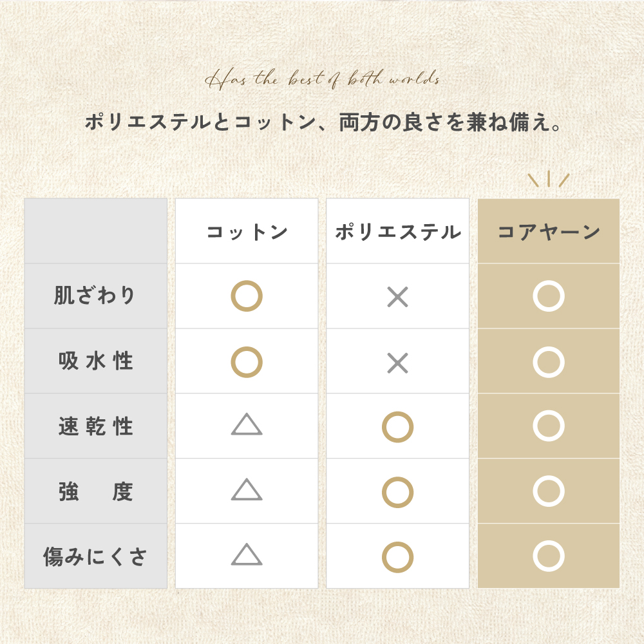644x644 pixels.
Task: Click the コアヤーン white circle for 肌ざわり
Action: tap(548, 296)
